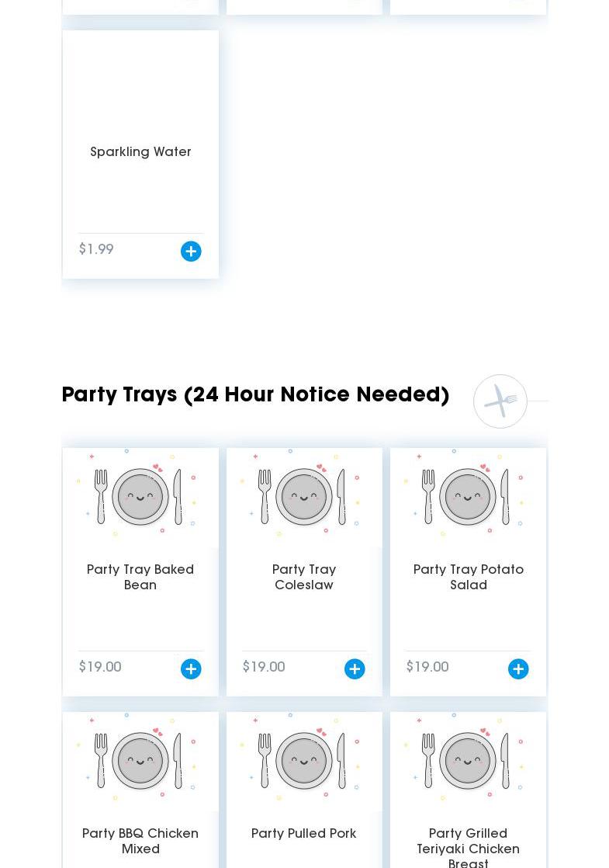Add Party Tray Coleslaw to cart
The image size is (609, 868).
(x=355, y=669)
